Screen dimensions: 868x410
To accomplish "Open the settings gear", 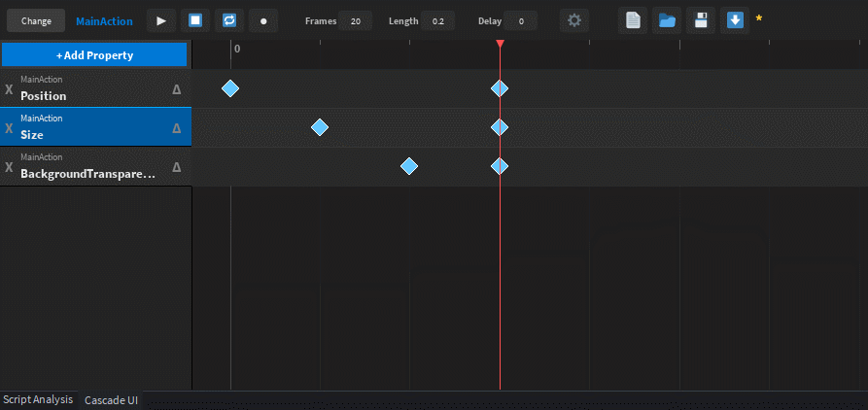I will [x=574, y=20].
